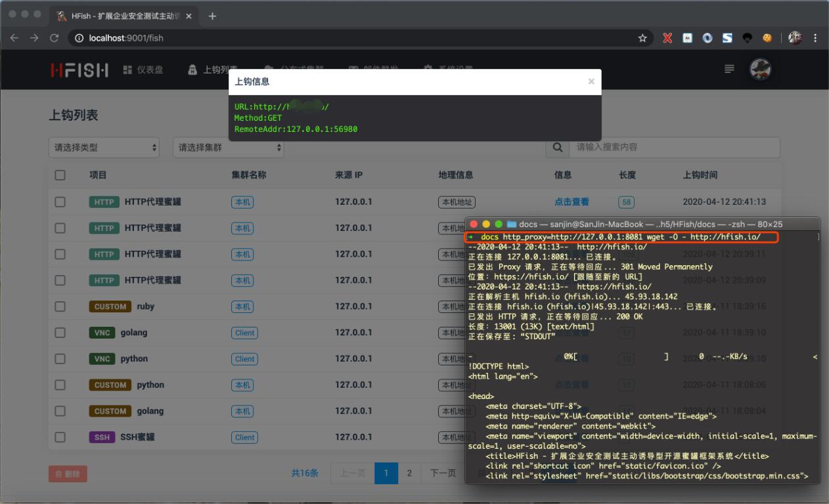Open the hamburger menu in HFish header

(729, 69)
